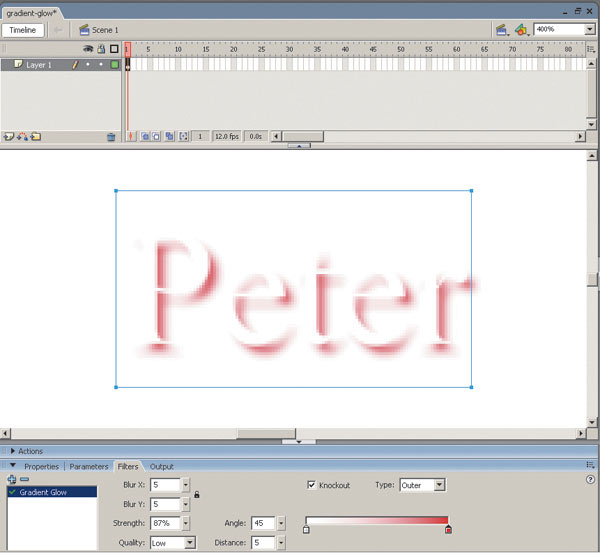Click the Insert Layer Folder icon
600x553 pixels.
tap(35, 136)
